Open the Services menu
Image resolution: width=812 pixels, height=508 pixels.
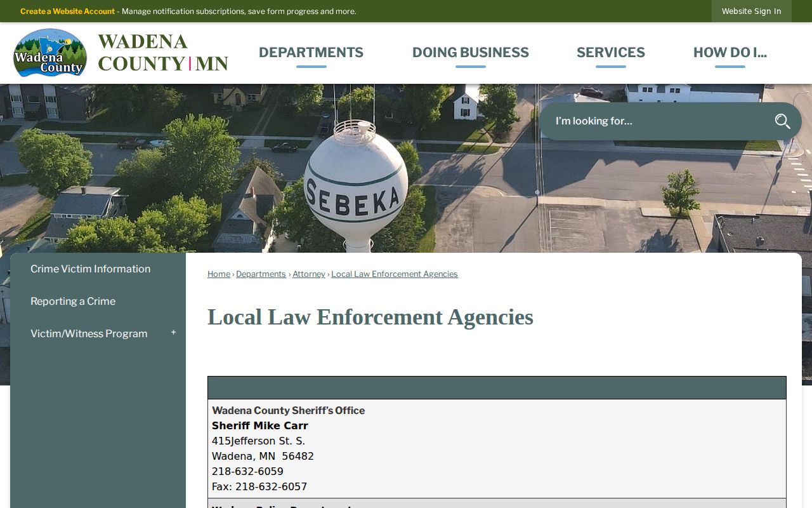[610, 53]
